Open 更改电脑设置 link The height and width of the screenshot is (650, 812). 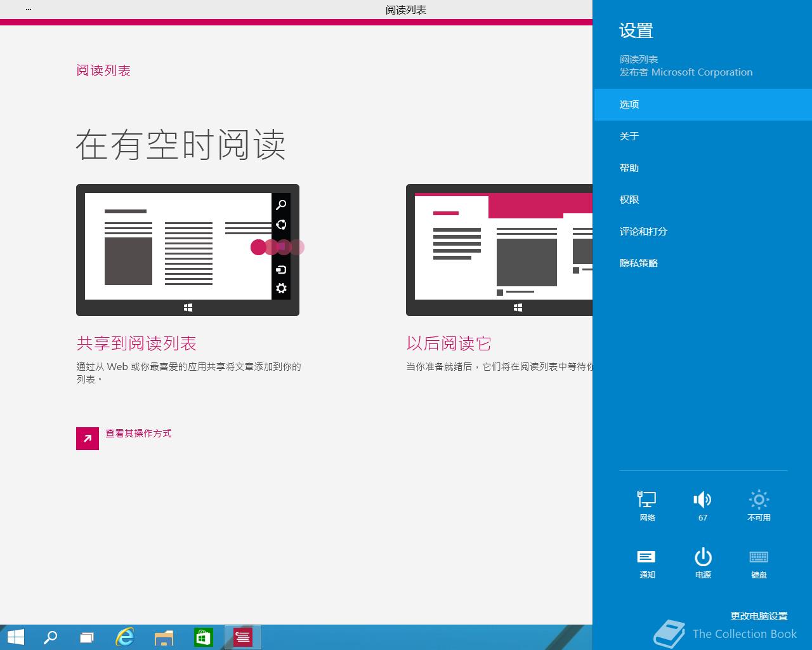[x=759, y=616]
